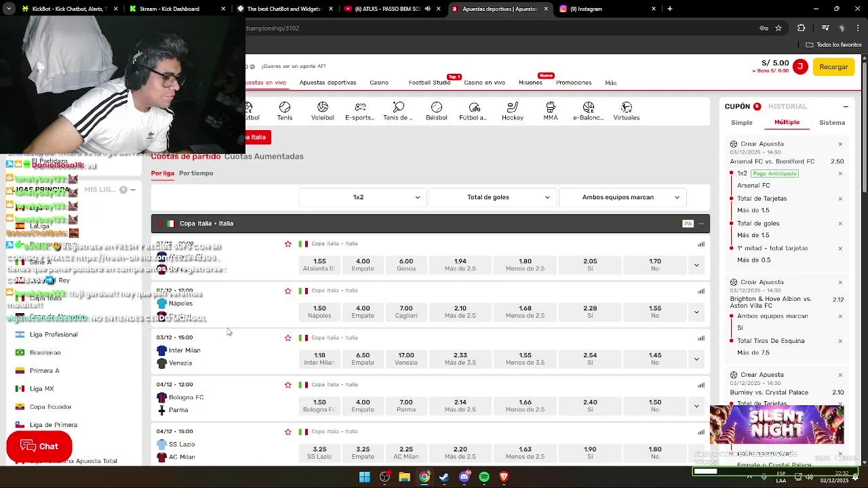Open Chrome media control icon
868x488 pixels.
(x=825, y=28)
